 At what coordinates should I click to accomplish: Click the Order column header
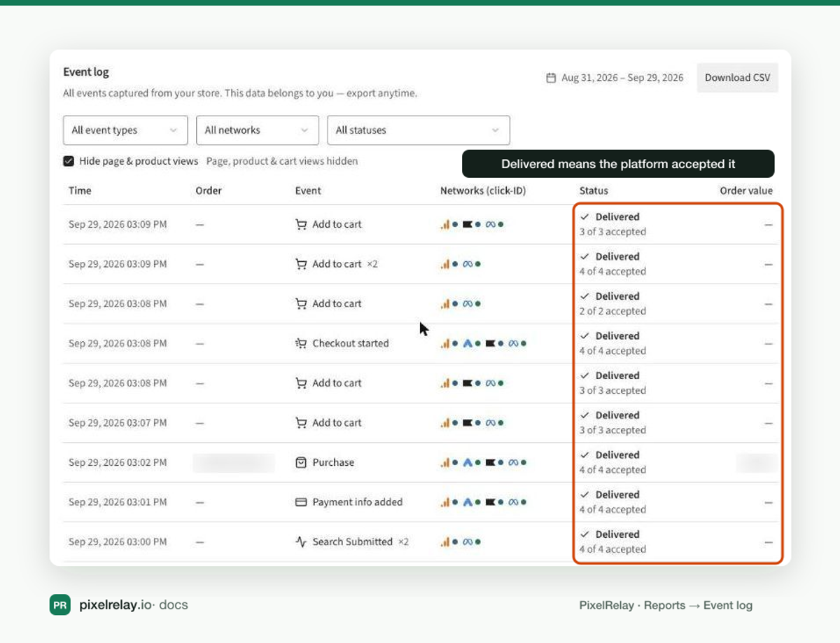coord(209,191)
